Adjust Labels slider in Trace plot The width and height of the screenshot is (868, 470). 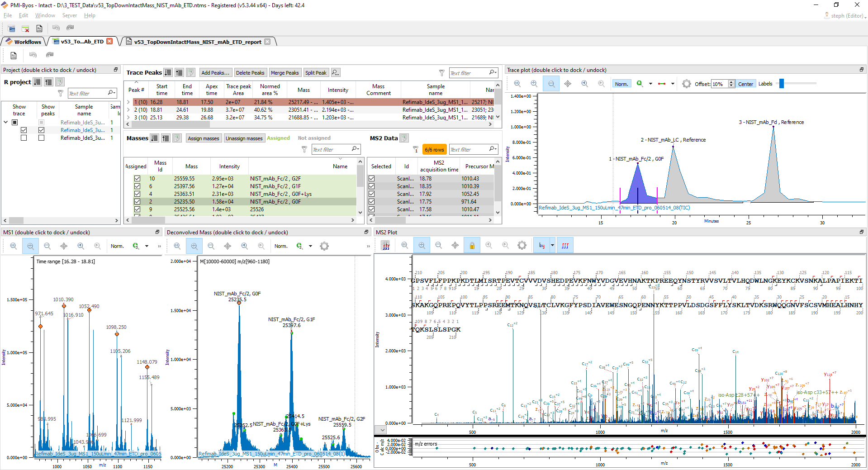781,84
